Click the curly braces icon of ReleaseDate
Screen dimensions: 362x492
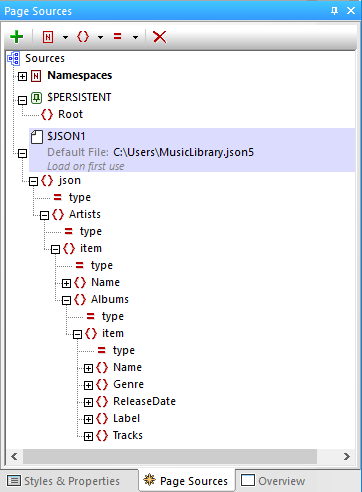pos(102,401)
